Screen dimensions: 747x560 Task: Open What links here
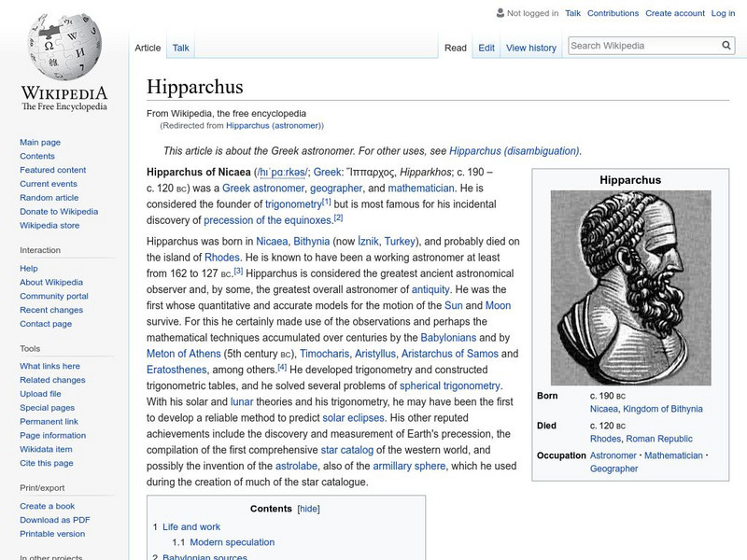click(x=49, y=366)
